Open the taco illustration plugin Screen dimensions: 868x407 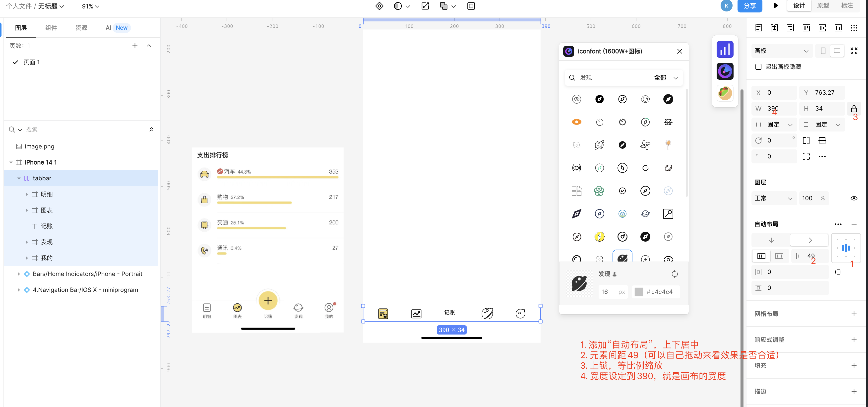tap(725, 93)
